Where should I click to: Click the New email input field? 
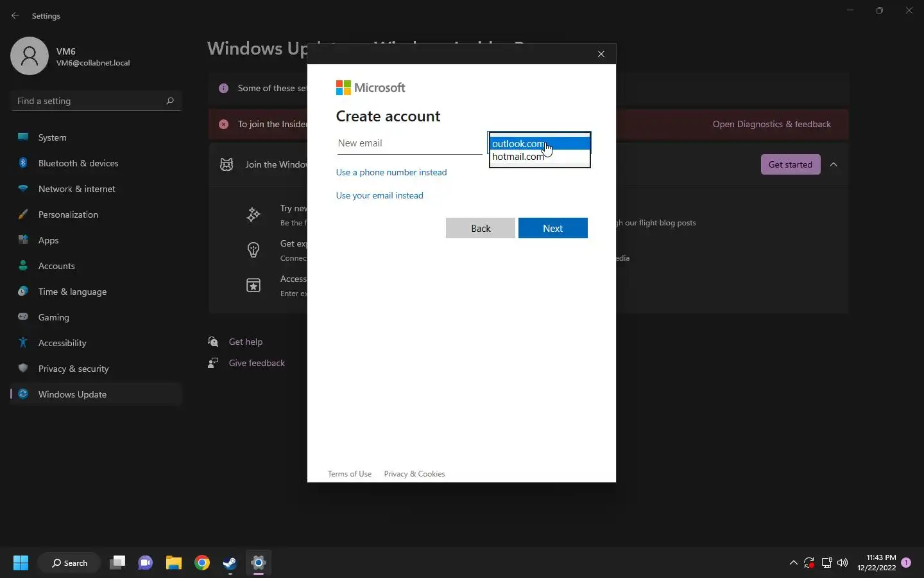tap(409, 143)
